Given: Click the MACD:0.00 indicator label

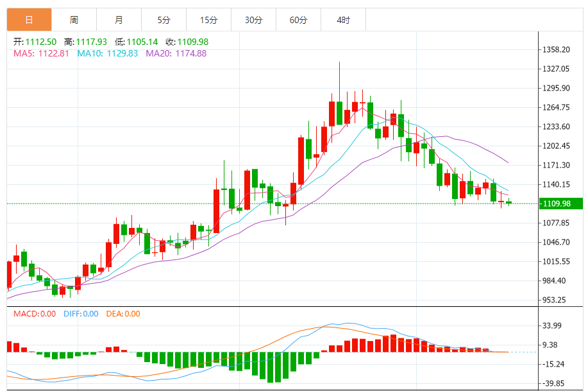Looking at the screenshot, I should [35, 313].
